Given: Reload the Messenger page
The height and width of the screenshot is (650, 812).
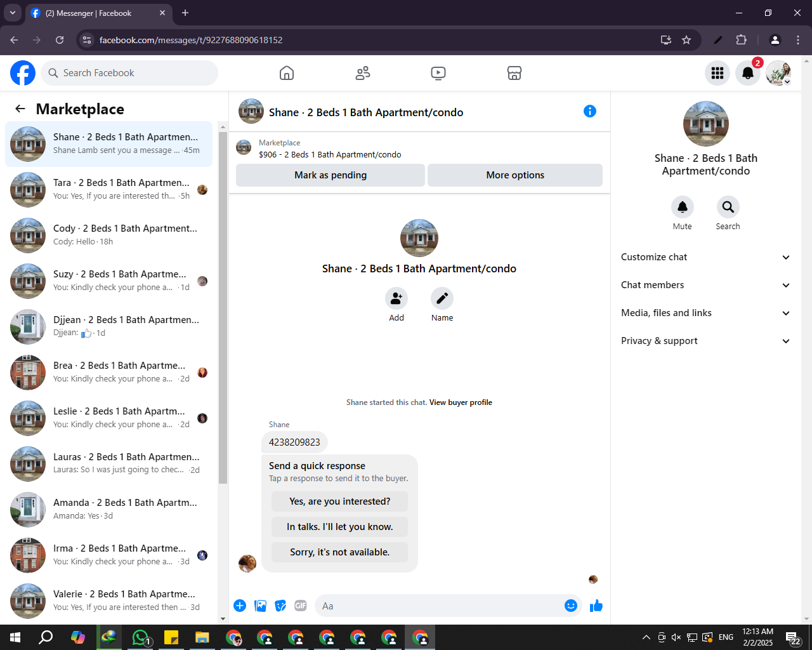Looking at the screenshot, I should click(60, 40).
